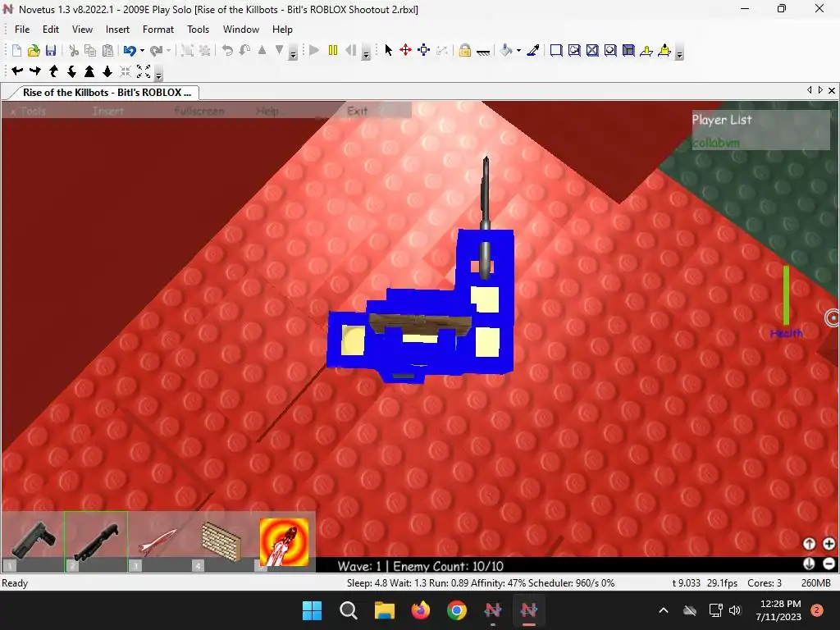840x630 pixels.
Task: Select the Motor surface tool
Action: (x=664, y=50)
